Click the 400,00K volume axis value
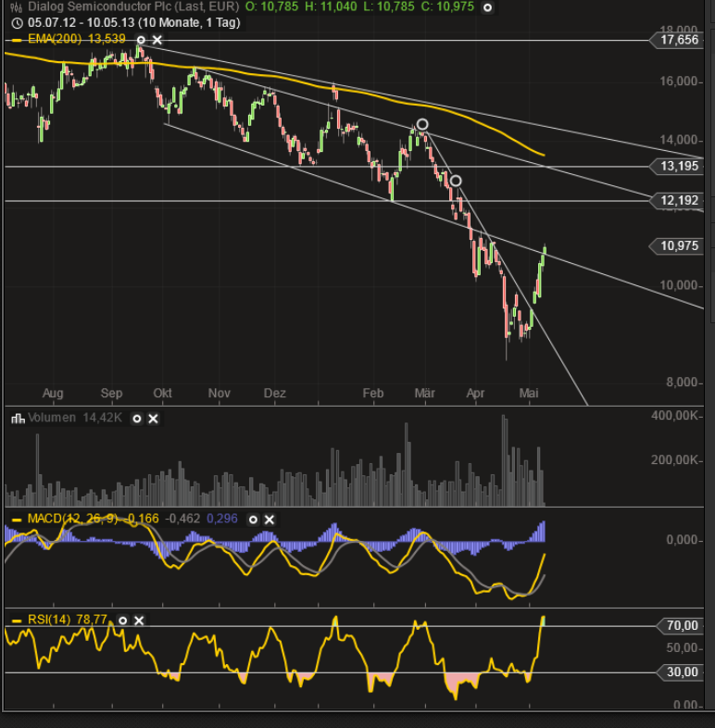This screenshot has height=728, width=715. [674, 416]
